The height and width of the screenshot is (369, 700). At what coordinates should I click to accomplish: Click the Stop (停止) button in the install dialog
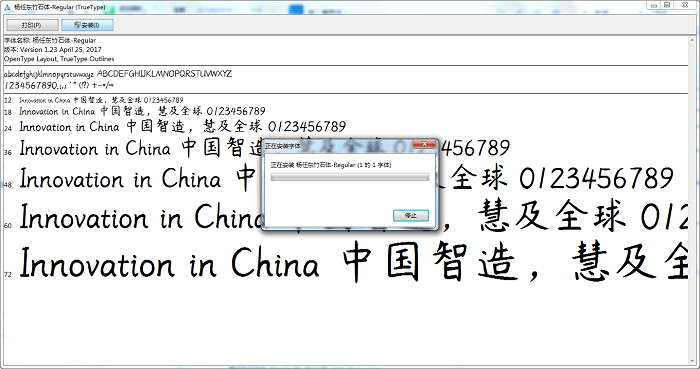[411, 216]
